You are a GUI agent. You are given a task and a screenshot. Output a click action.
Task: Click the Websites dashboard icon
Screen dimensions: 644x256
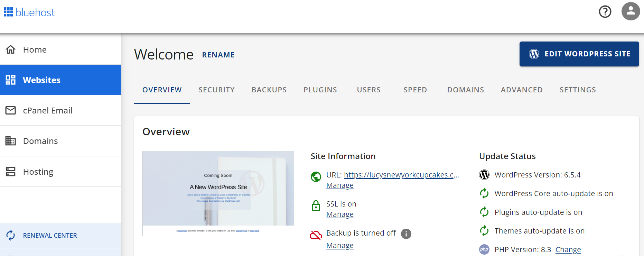click(x=11, y=80)
